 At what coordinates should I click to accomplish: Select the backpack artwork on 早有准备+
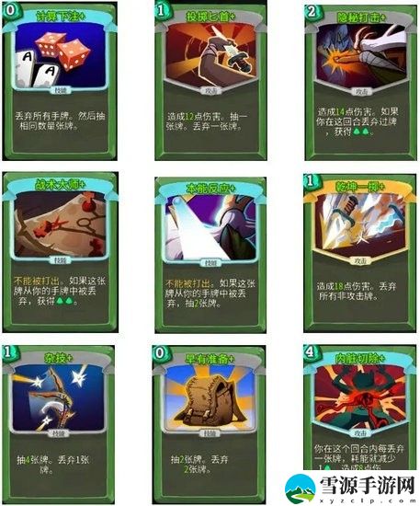210,397
